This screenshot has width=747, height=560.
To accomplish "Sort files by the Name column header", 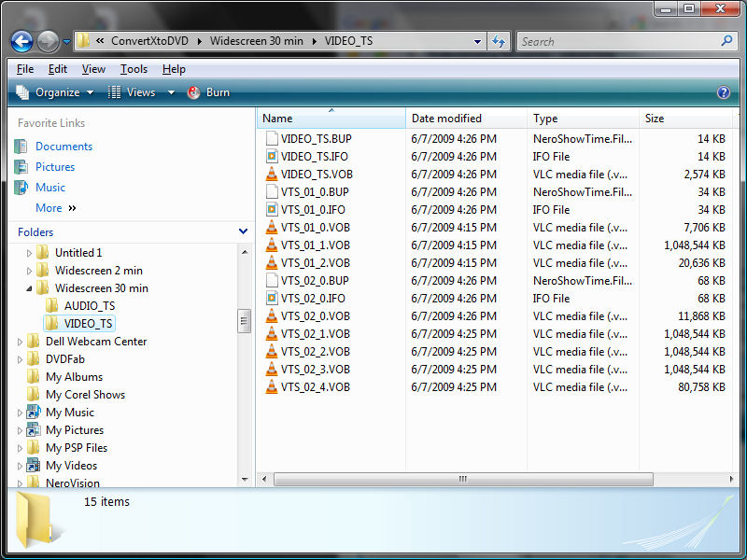I will [331, 119].
